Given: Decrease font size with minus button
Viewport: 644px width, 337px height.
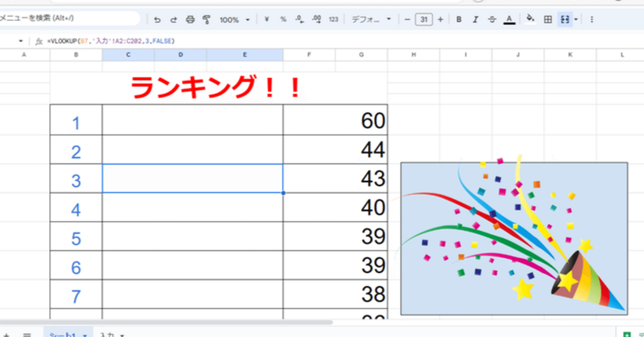Looking at the screenshot, I should 407,20.
